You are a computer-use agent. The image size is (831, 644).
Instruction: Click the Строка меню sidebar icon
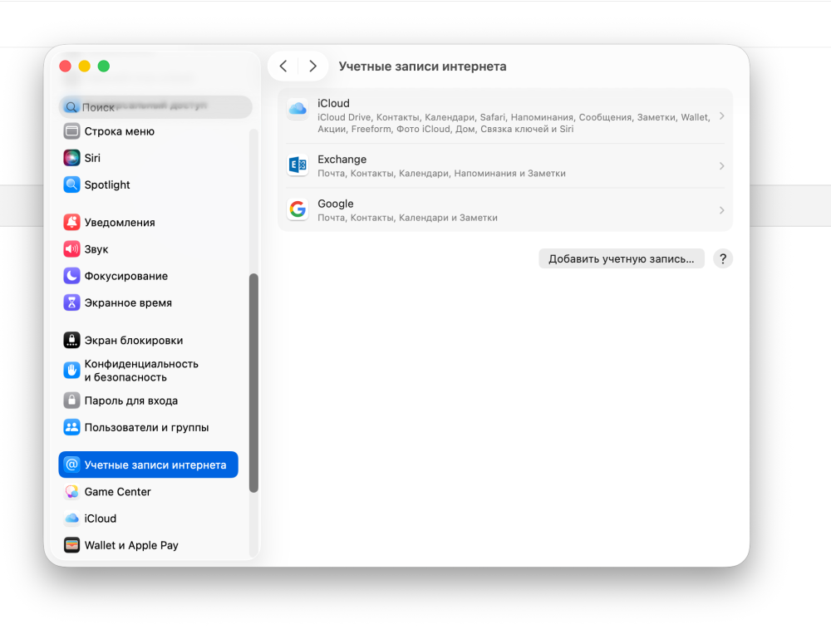pos(71,131)
